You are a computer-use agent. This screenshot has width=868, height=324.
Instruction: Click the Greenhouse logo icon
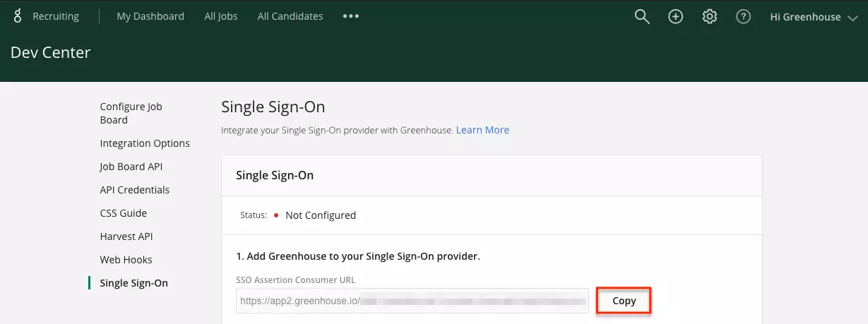coord(18,16)
